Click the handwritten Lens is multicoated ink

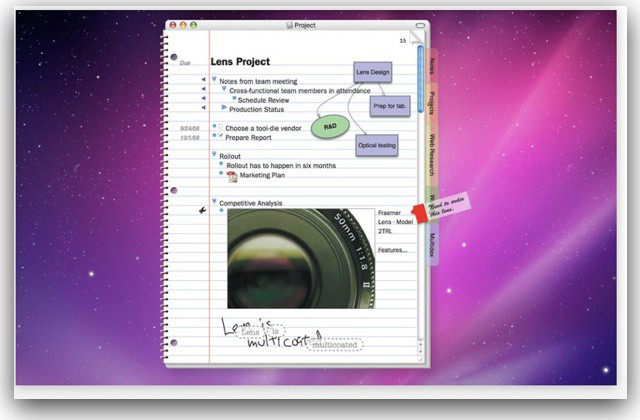(271, 333)
